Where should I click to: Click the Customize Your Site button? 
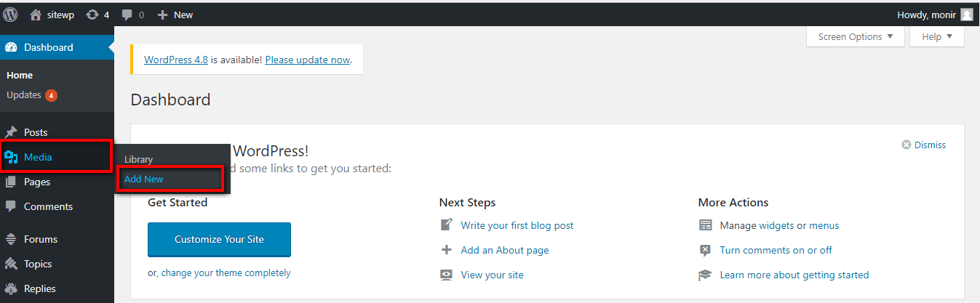[x=219, y=239]
